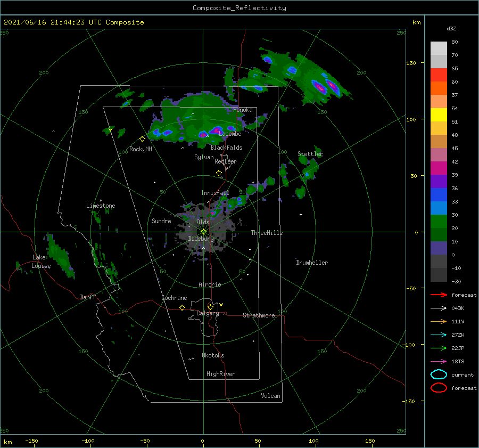Click the 'Sylvan' label

[x=204, y=157]
